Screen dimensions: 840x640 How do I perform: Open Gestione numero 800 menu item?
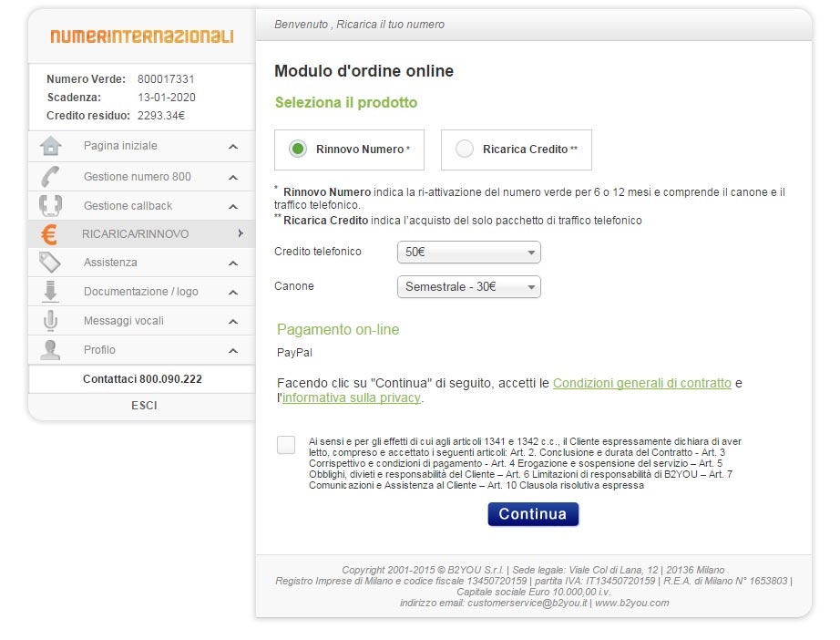click(141, 176)
